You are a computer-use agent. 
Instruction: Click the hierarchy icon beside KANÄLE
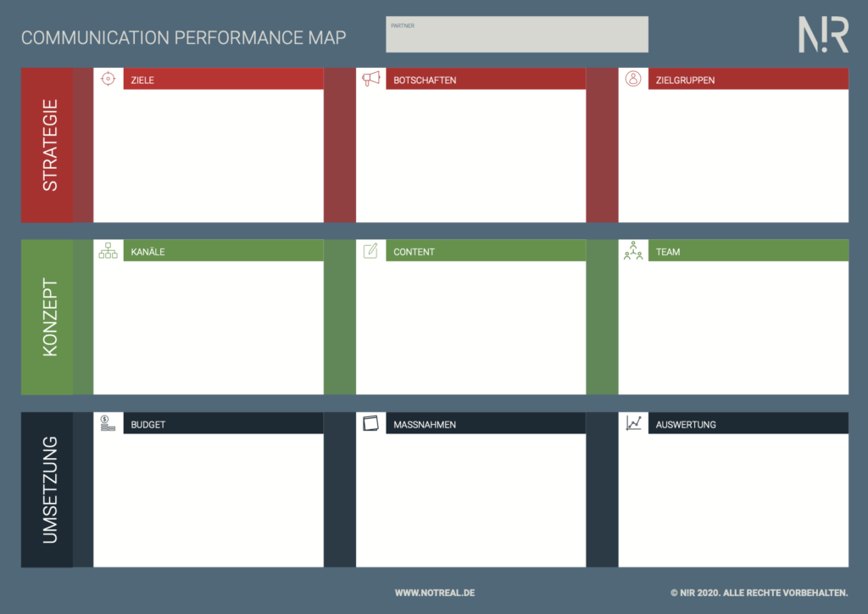tap(108, 251)
